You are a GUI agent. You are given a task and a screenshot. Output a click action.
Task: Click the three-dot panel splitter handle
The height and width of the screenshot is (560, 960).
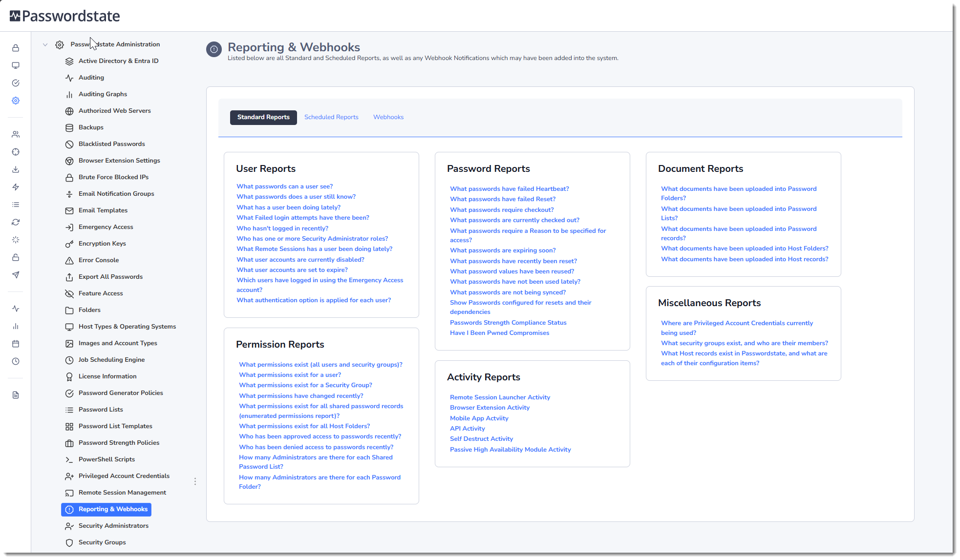(195, 481)
